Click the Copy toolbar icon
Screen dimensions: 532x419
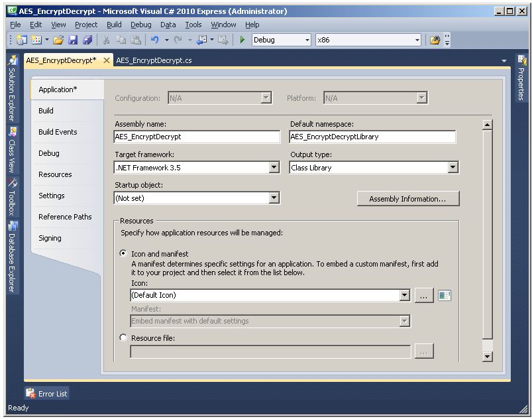pos(121,40)
